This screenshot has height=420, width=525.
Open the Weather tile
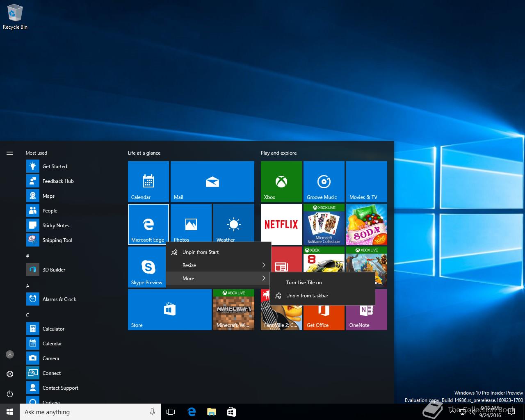point(234,223)
